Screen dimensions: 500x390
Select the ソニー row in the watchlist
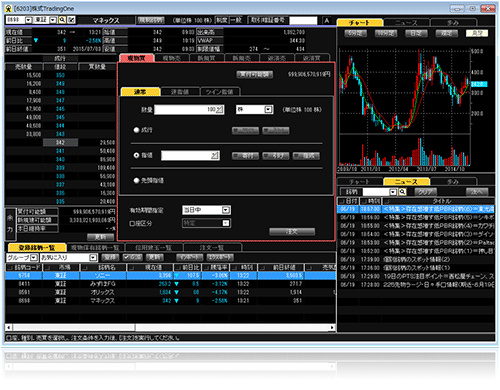point(170,276)
